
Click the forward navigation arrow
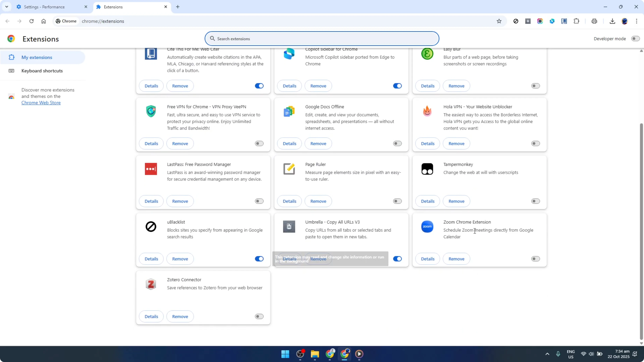click(19, 21)
